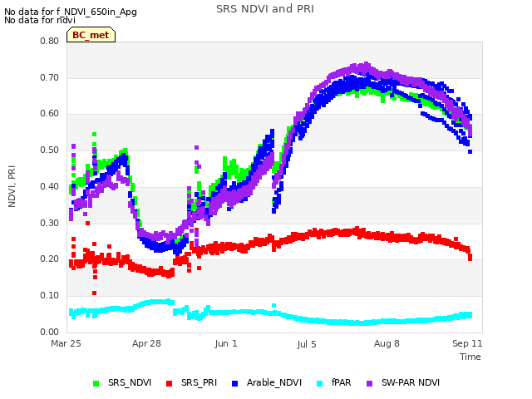The width and height of the screenshot is (532, 399).
Task: Select the SRS_PRI legend label
Action: 199,382
